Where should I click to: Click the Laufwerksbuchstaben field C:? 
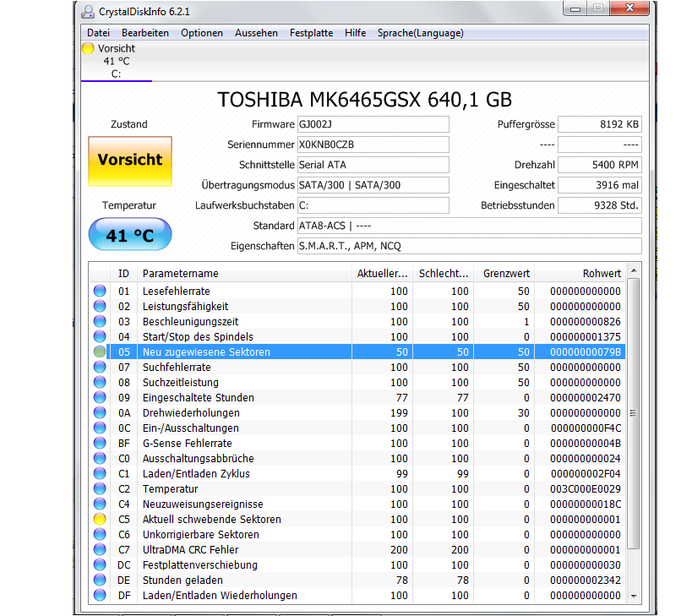(x=373, y=205)
